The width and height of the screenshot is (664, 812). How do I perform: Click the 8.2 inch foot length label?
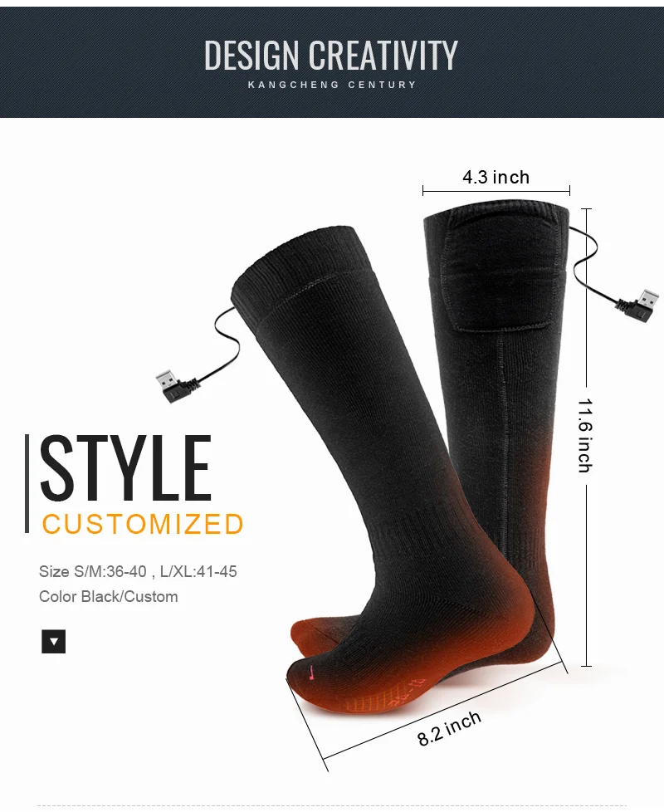[449, 728]
